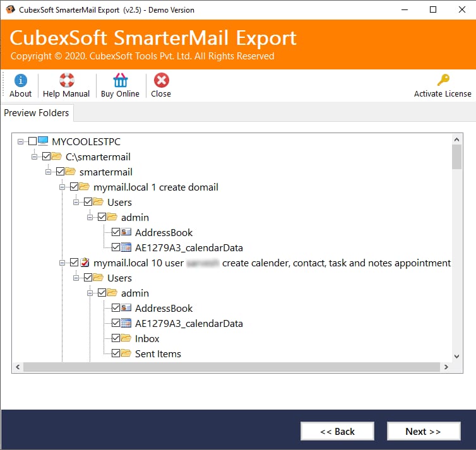Screen dimensions: 476x450
Task: Click the red Close toolbar icon
Action: point(162,80)
